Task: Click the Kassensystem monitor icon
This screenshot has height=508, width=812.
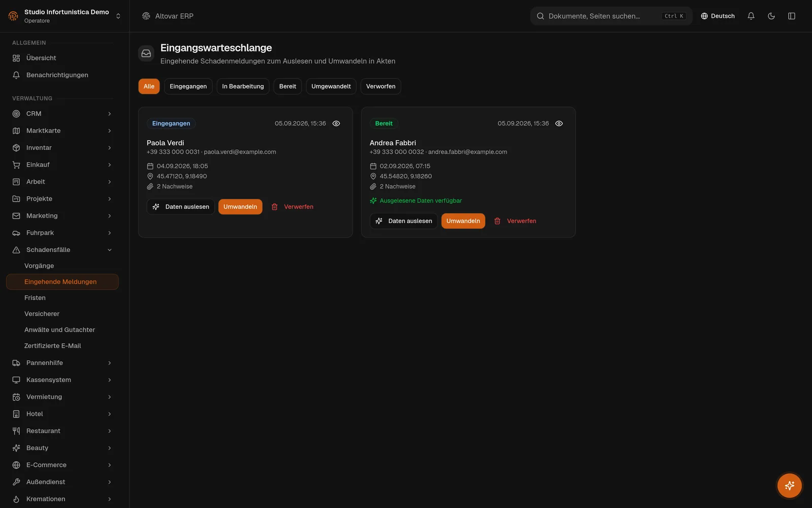Action: [16, 380]
